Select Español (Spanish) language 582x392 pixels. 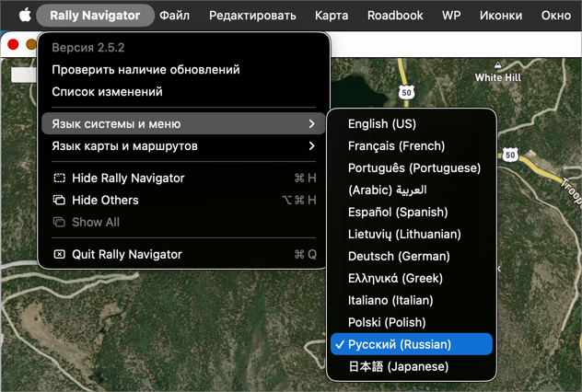point(412,212)
